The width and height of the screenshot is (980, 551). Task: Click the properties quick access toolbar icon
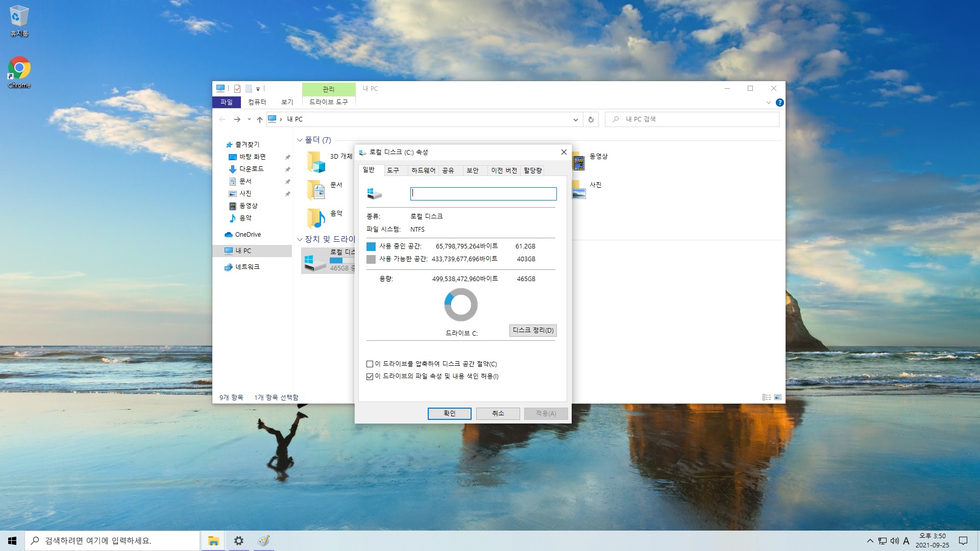tap(237, 89)
